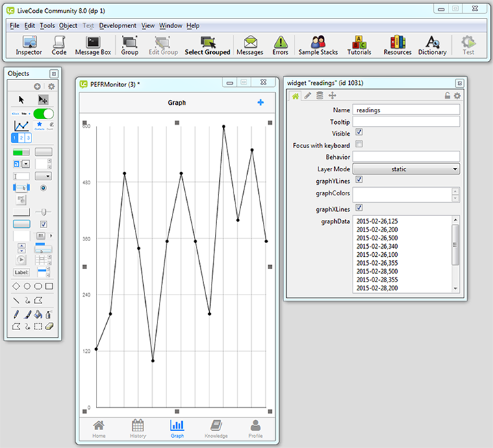
Task: Toggle the graphYLines checkbox
Action: [x=359, y=180]
